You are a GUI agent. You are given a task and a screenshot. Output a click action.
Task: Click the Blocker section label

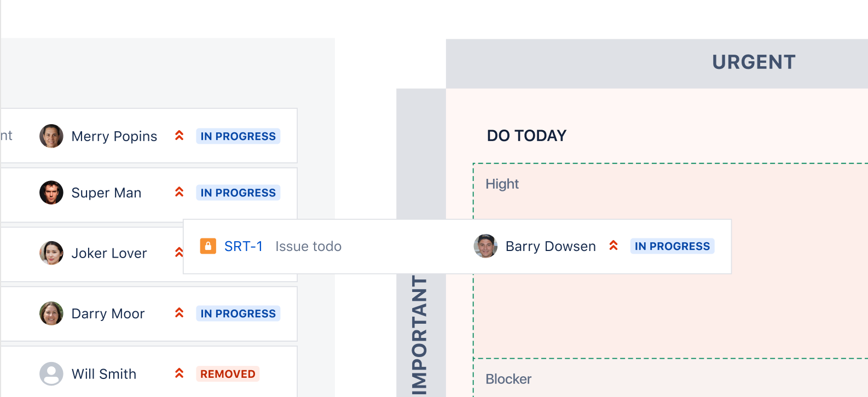pos(508,379)
